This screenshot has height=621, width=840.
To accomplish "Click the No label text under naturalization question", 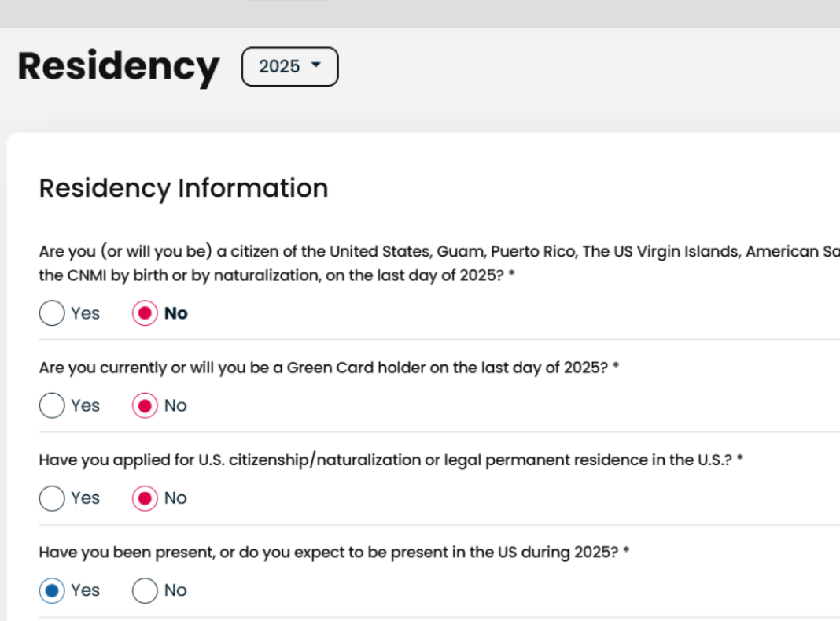I will click(x=175, y=498).
